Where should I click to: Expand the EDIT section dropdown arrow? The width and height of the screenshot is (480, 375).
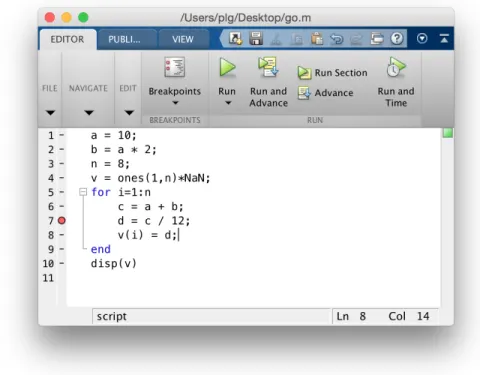coord(129,113)
